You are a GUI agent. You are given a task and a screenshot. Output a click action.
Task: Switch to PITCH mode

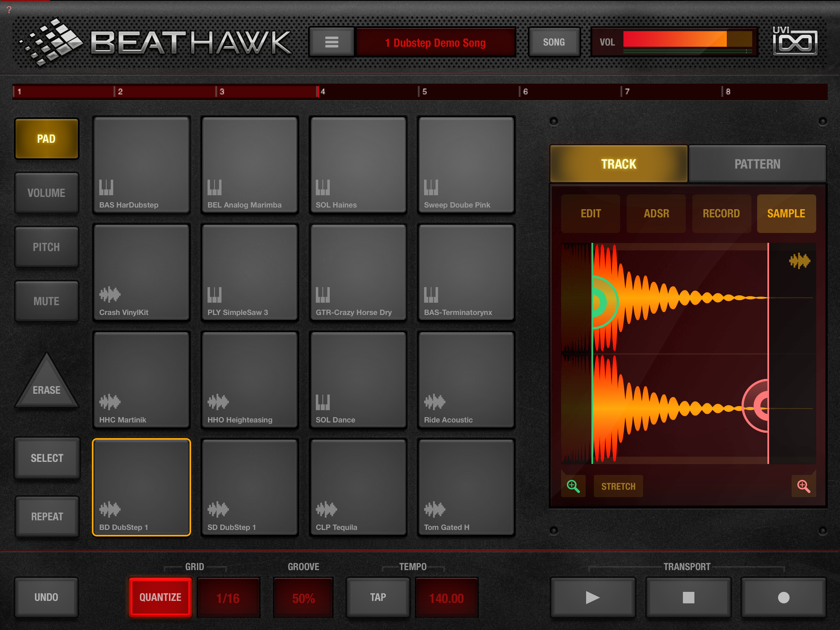[x=46, y=247]
